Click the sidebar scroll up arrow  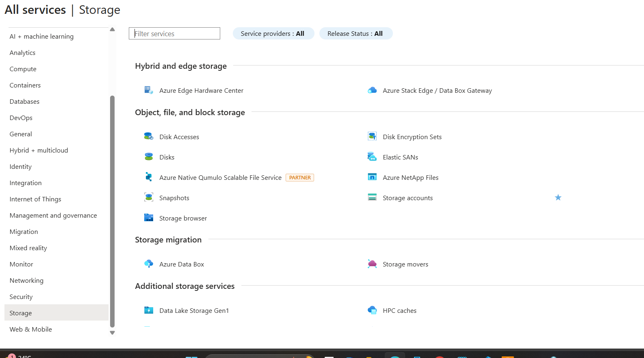pyautogui.click(x=113, y=29)
